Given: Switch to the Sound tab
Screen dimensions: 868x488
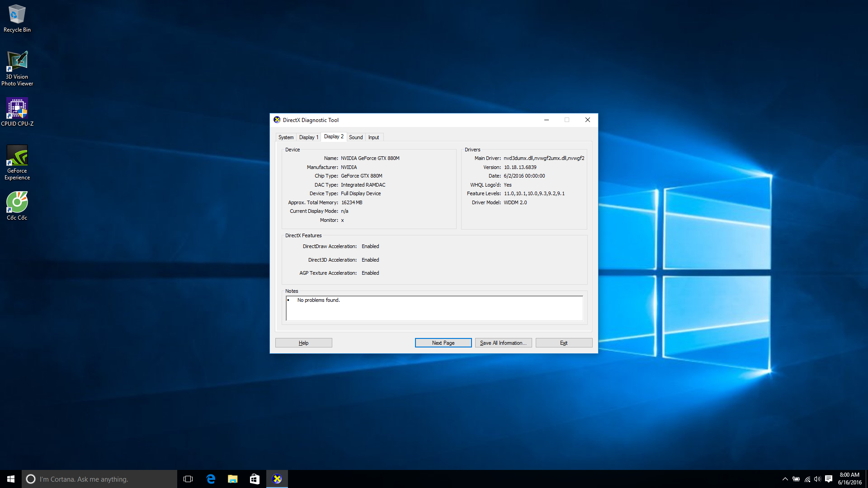Looking at the screenshot, I should (x=356, y=137).
